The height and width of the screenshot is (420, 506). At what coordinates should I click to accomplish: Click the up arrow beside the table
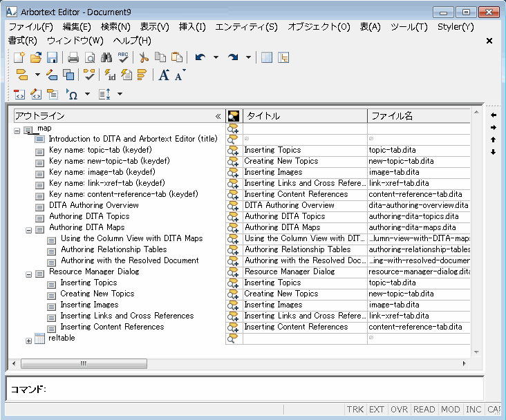(493, 140)
